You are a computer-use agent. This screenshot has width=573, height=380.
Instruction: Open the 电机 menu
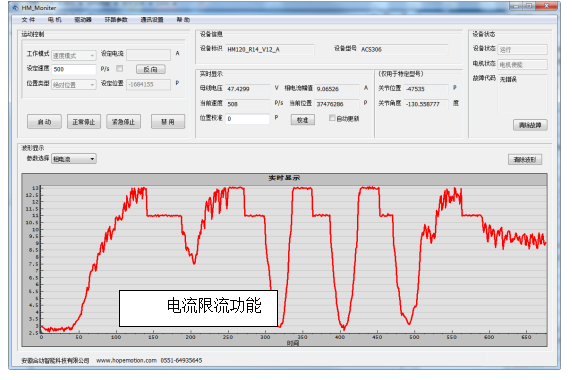(54, 20)
